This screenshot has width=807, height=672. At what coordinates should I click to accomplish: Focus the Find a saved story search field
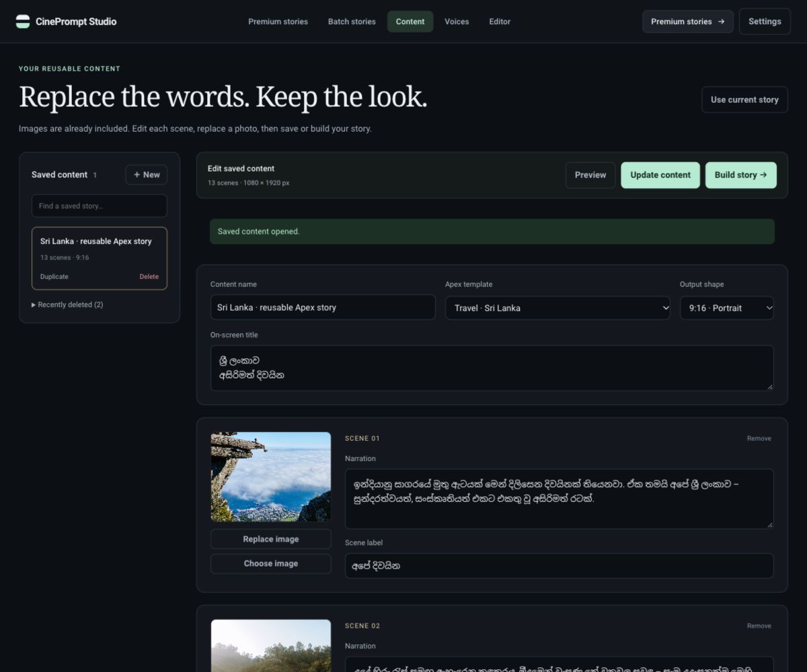100,206
